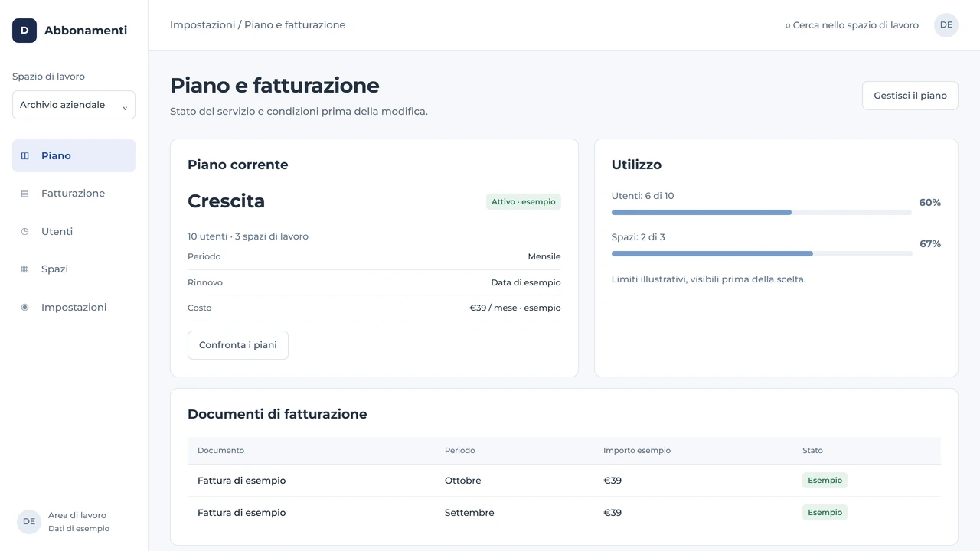Image resolution: width=980 pixels, height=551 pixels.
Task: Click the Gestisci il piano button
Action: [910, 96]
